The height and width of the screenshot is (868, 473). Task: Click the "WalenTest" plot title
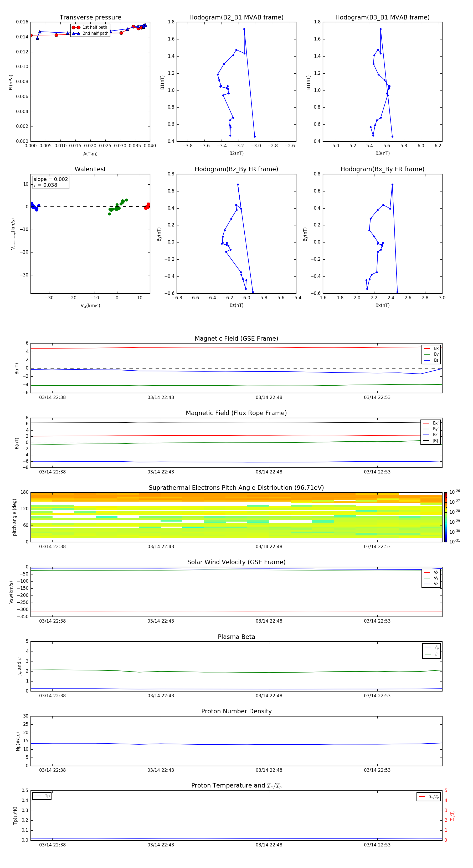(x=90, y=169)
